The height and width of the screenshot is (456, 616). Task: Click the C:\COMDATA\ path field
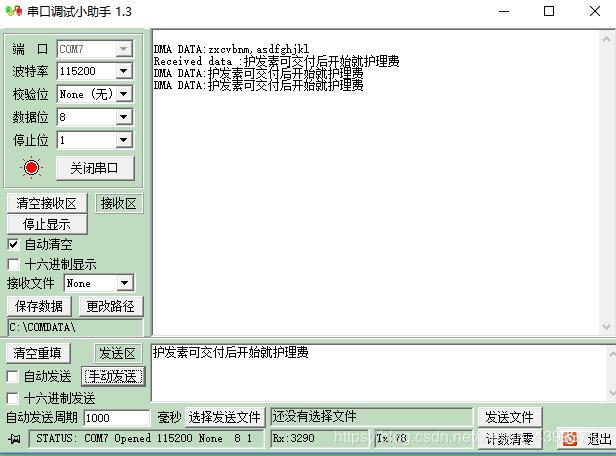[x=75, y=327]
